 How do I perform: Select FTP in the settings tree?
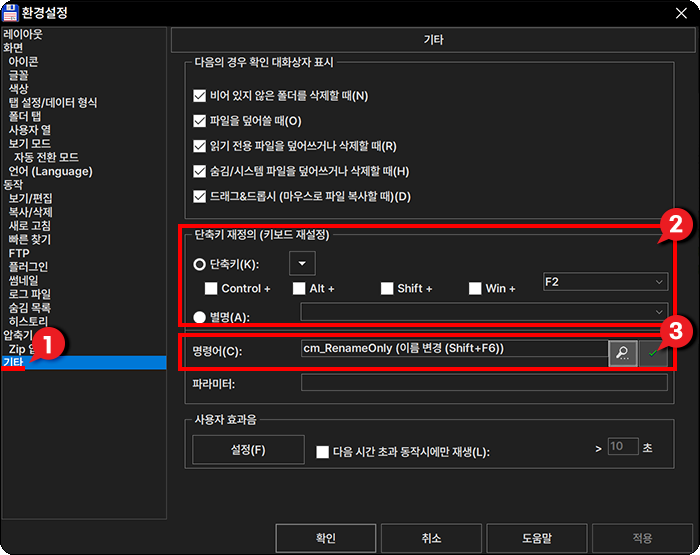[x=19, y=253]
